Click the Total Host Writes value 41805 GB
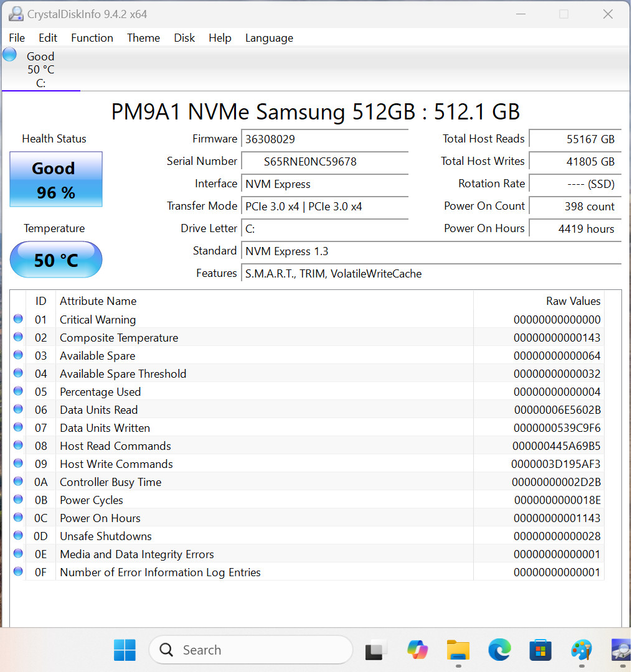 pyautogui.click(x=575, y=162)
